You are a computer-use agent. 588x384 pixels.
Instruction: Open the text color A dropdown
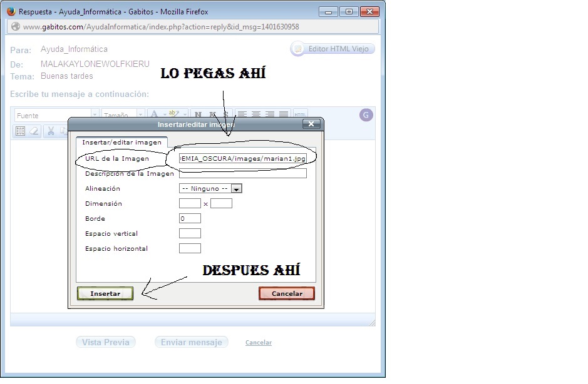[155, 114]
